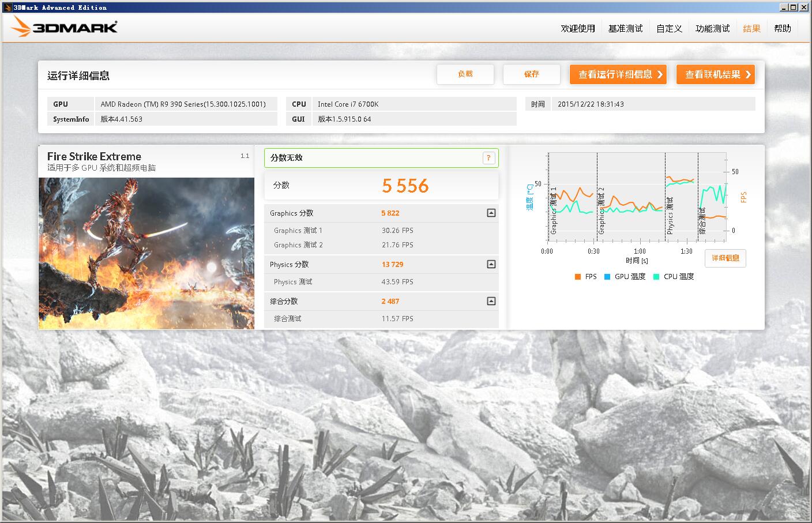Maximize the 3DMark window
Screen dimensions: 812x523
tap(794, 7)
